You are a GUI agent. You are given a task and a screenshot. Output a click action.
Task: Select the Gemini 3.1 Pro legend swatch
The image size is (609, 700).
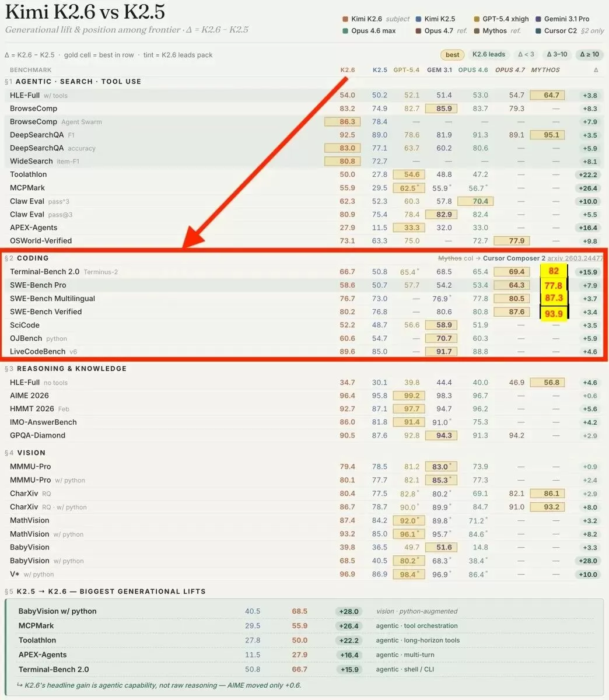538,19
